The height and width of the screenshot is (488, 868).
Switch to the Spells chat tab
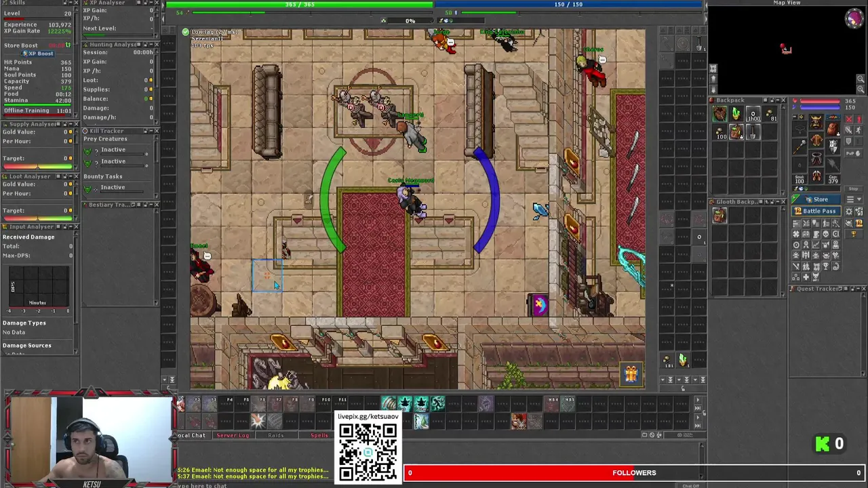(319, 435)
